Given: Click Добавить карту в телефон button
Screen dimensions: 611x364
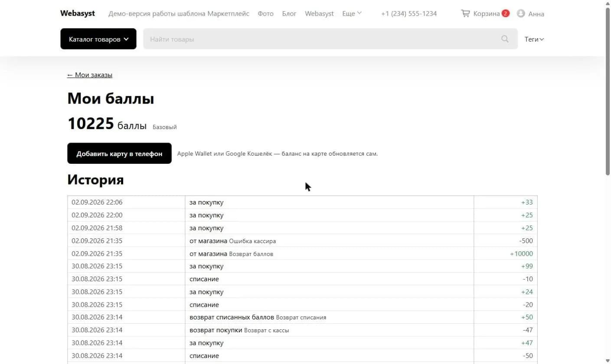Looking at the screenshot, I should 119,153.
